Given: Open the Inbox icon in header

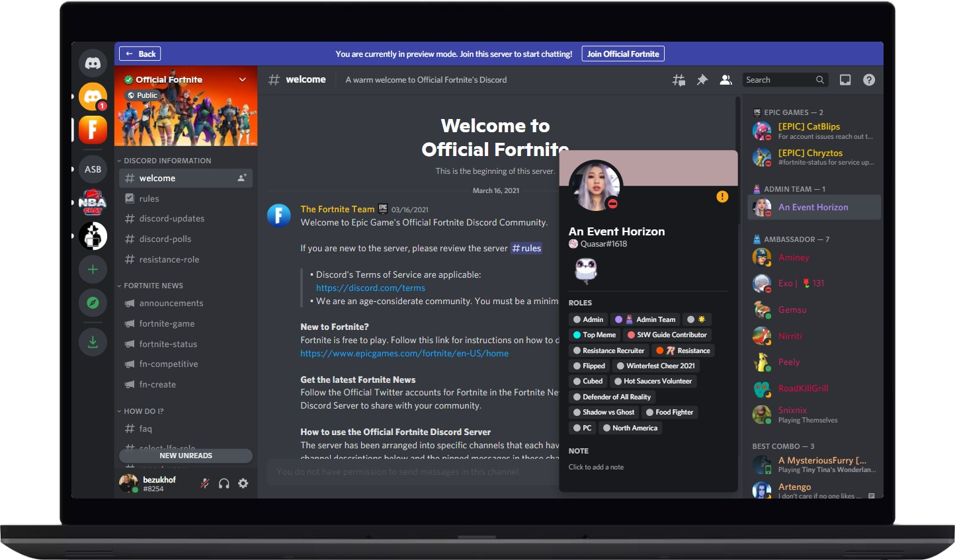Looking at the screenshot, I should [x=845, y=80].
